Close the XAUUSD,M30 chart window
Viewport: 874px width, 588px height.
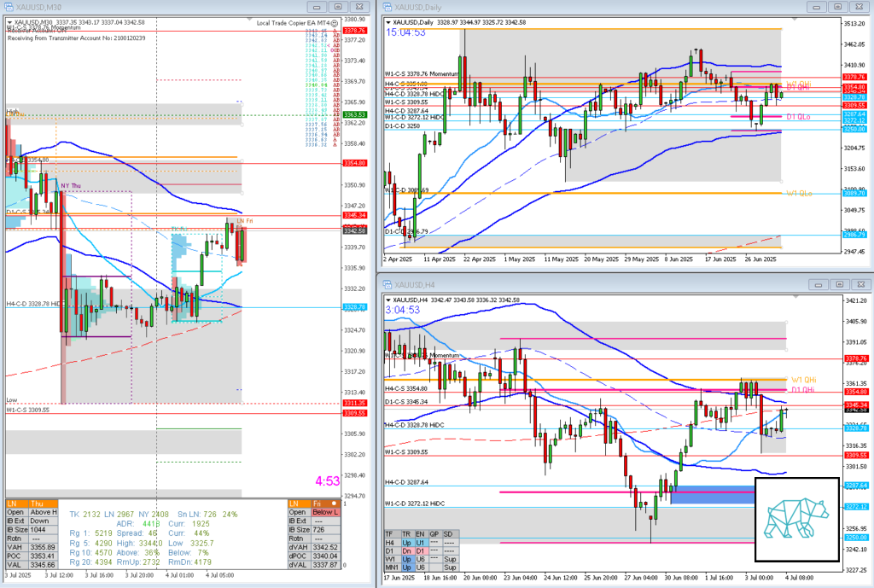tap(360, 7)
